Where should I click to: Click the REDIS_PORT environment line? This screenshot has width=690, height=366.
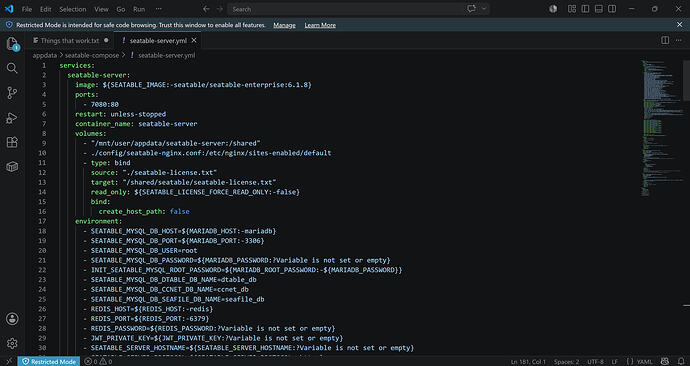(146, 319)
